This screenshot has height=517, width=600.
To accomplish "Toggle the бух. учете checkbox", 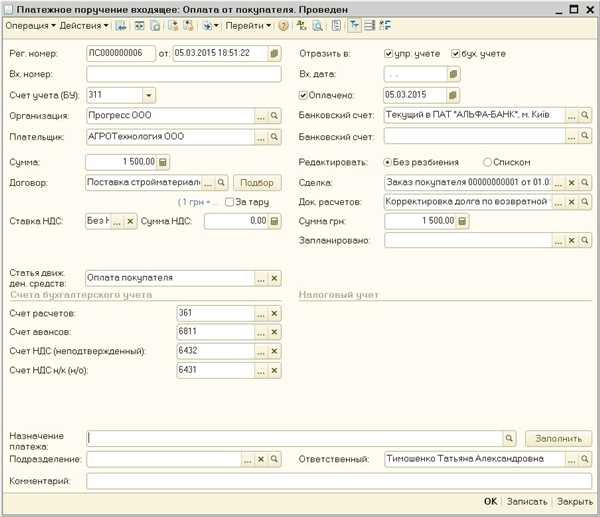I will point(455,54).
